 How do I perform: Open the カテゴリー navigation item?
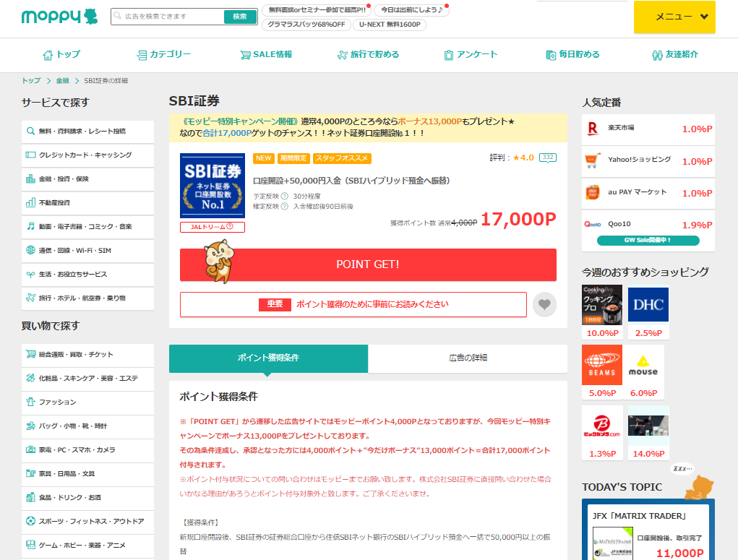click(x=163, y=55)
